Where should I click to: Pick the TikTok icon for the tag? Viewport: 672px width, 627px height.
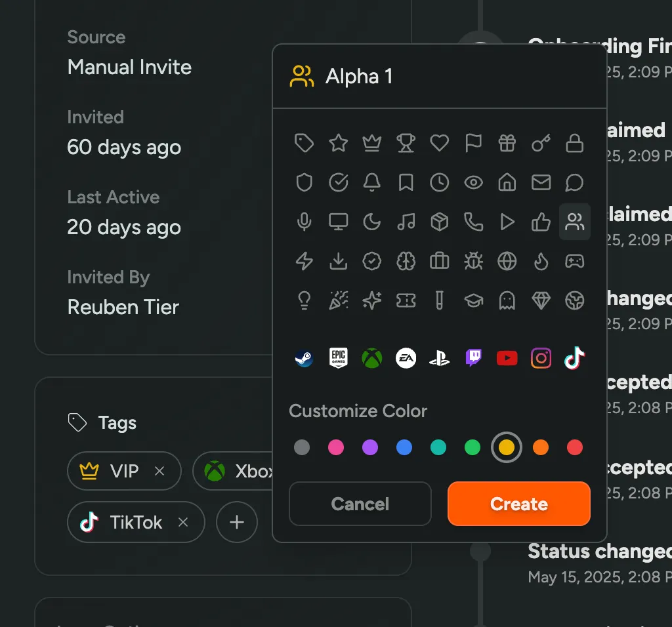point(574,358)
